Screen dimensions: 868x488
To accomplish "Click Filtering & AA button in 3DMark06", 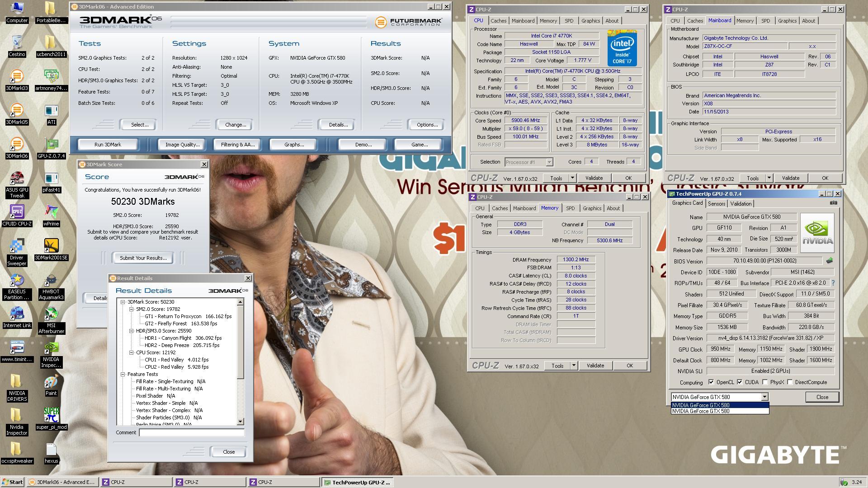I will pos(238,145).
